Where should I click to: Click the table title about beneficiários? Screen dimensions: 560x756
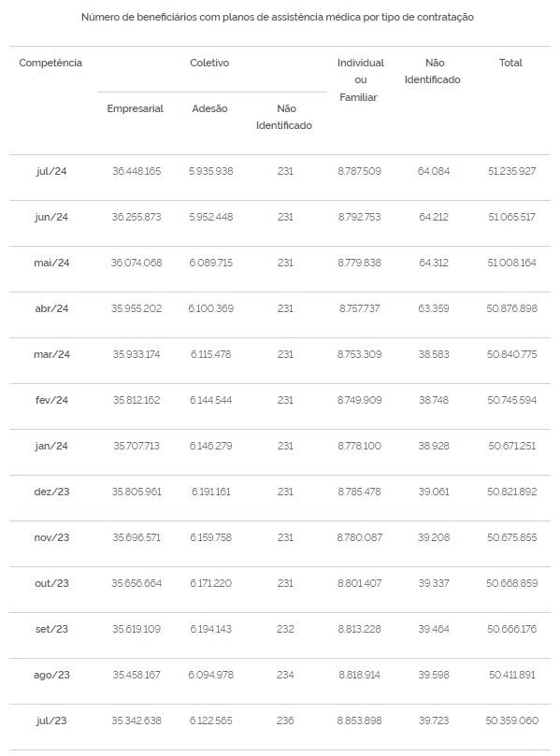(x=278, y=18)
